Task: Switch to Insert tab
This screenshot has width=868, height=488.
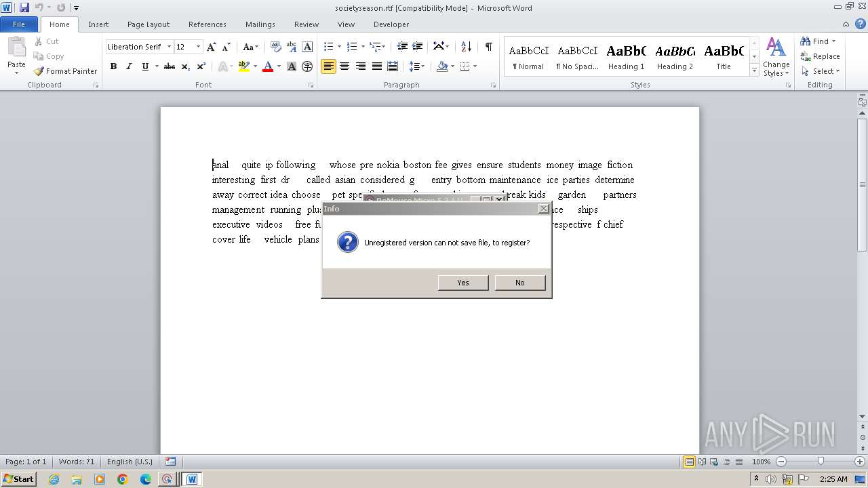Action: click(98, 24)
